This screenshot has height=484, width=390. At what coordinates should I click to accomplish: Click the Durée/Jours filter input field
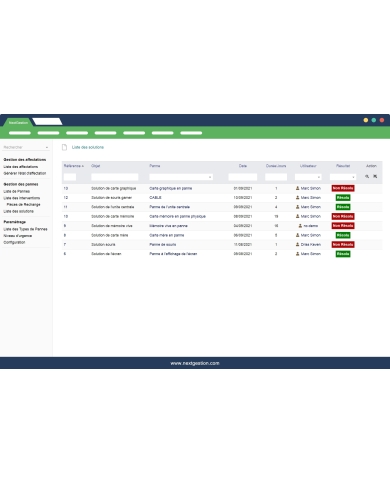[x=276, y=177]
